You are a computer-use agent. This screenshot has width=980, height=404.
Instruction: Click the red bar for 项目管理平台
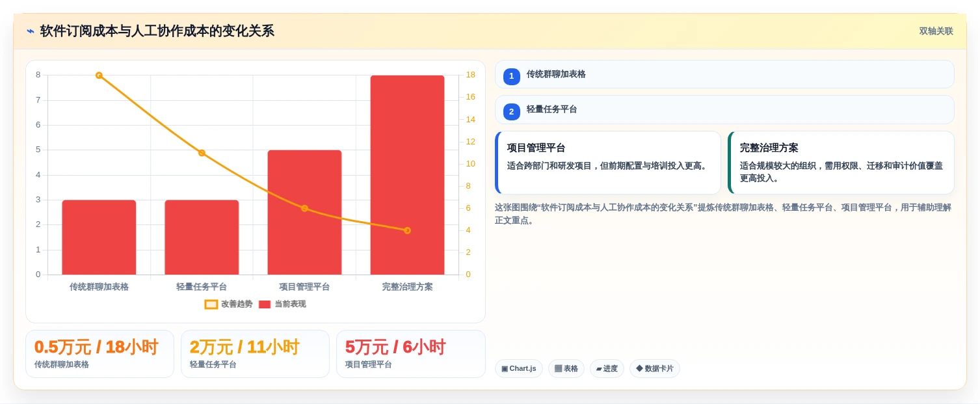pos(304,212)
